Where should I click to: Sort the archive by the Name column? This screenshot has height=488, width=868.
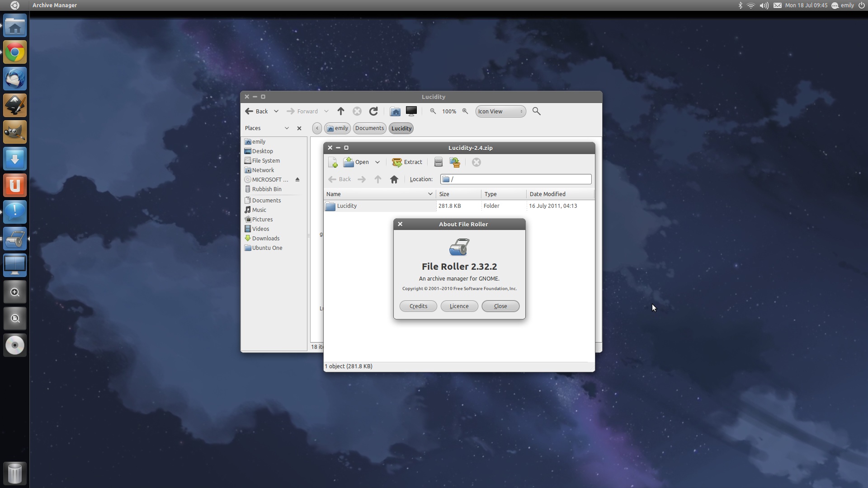point(380,194)
